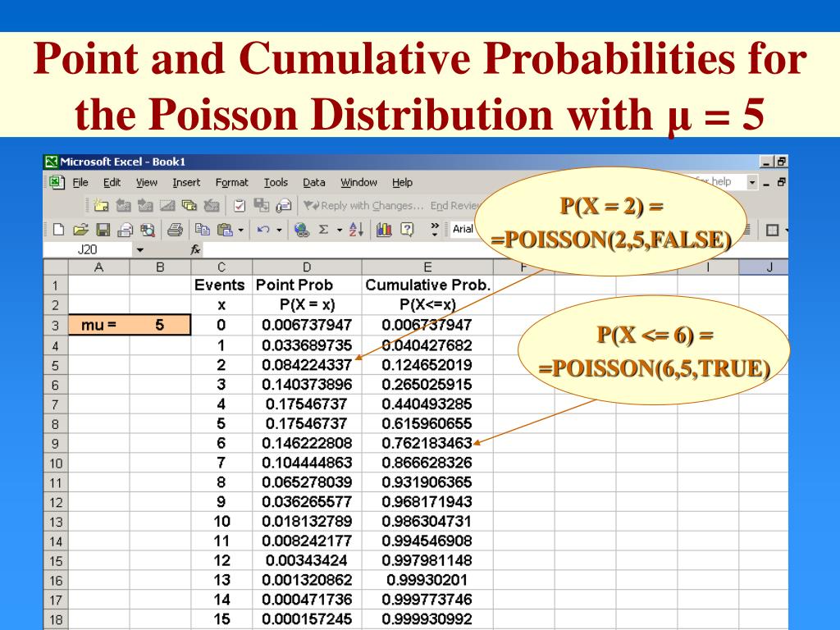Open the Tools menu

tap(276, 183)
